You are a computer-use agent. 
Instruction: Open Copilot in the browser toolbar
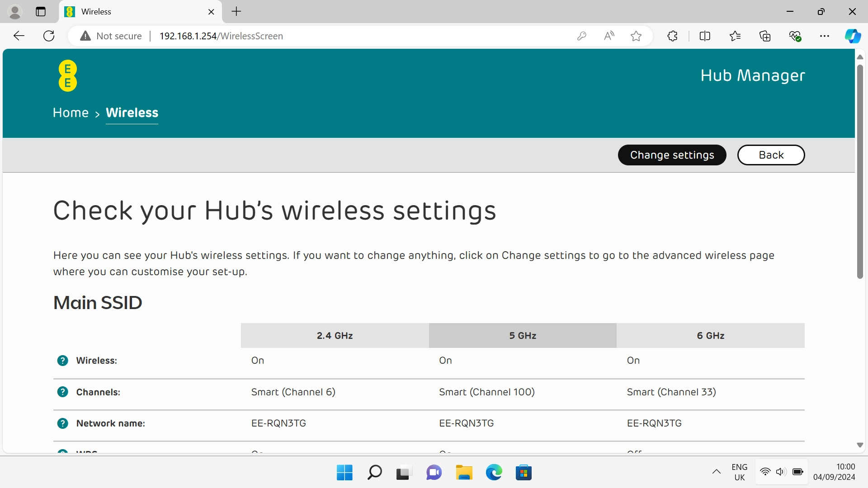pos(853,36)
